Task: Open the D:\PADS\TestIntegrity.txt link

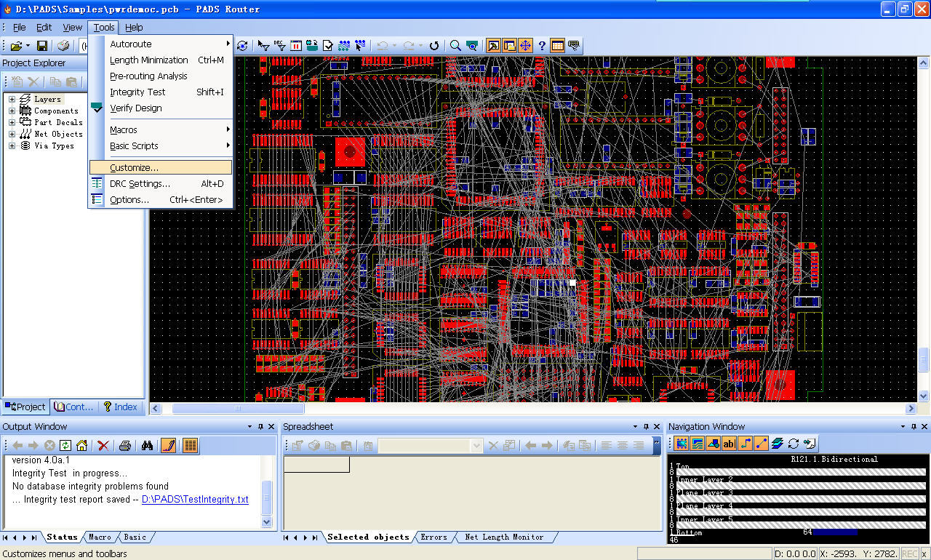Action: coord(195,500)
